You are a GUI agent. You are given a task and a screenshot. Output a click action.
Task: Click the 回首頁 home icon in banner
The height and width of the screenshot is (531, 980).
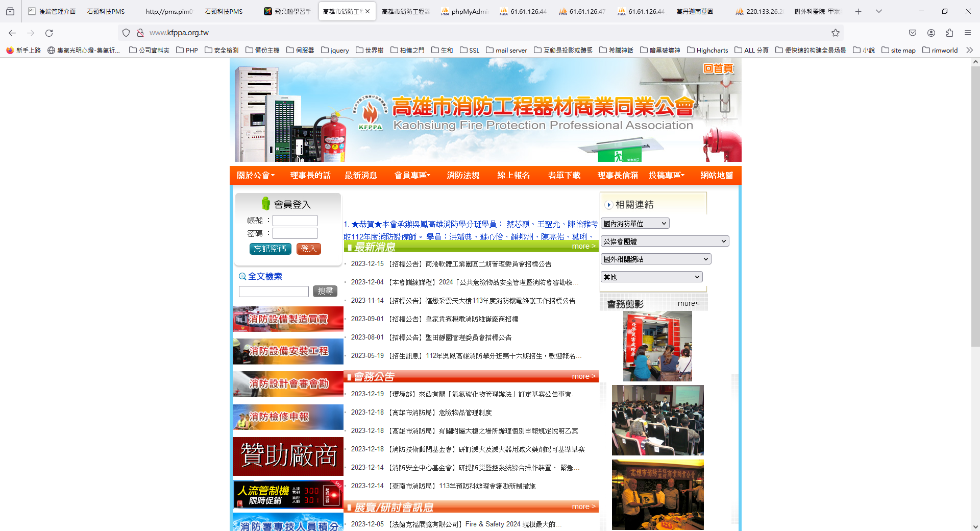[718, 68]
